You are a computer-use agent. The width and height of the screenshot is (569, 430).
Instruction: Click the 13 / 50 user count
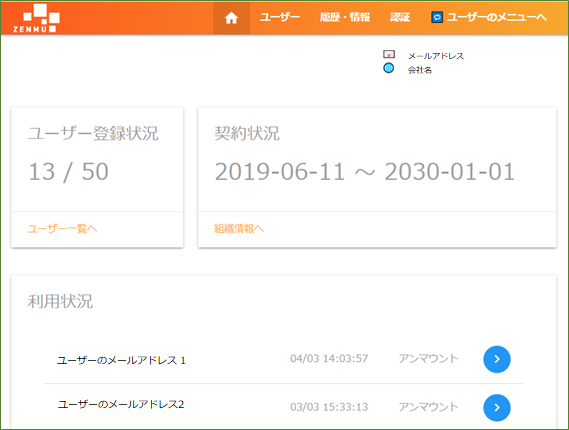(69, 171)
